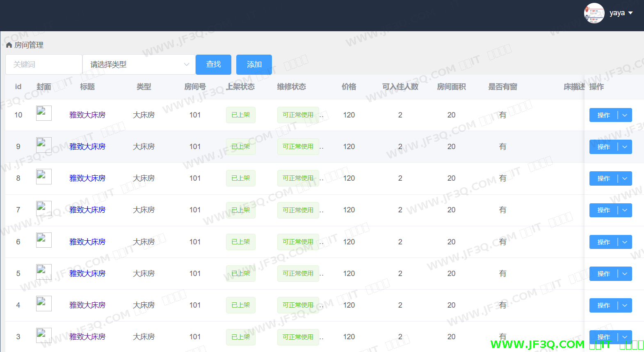Click the 价格 column header
Screen dimensions: 644x352
click(x=349, y=87)
